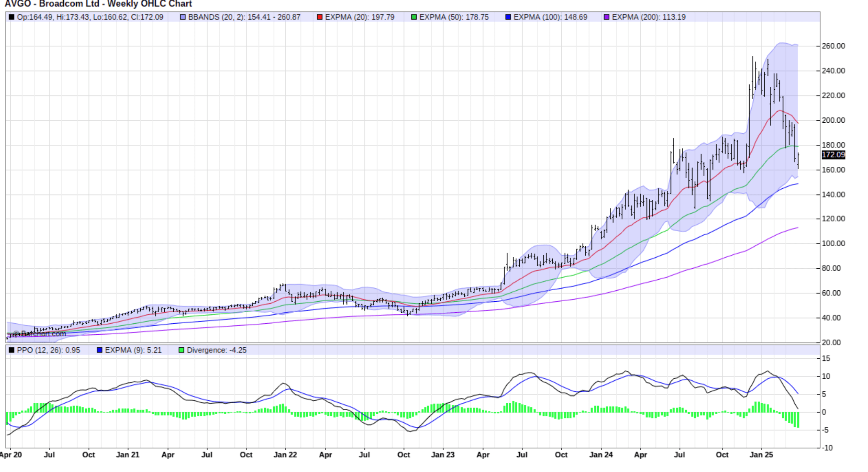868x472 pixels.
Task: Click the 172.09 current price tag
Action: click(x=833, y=155)
